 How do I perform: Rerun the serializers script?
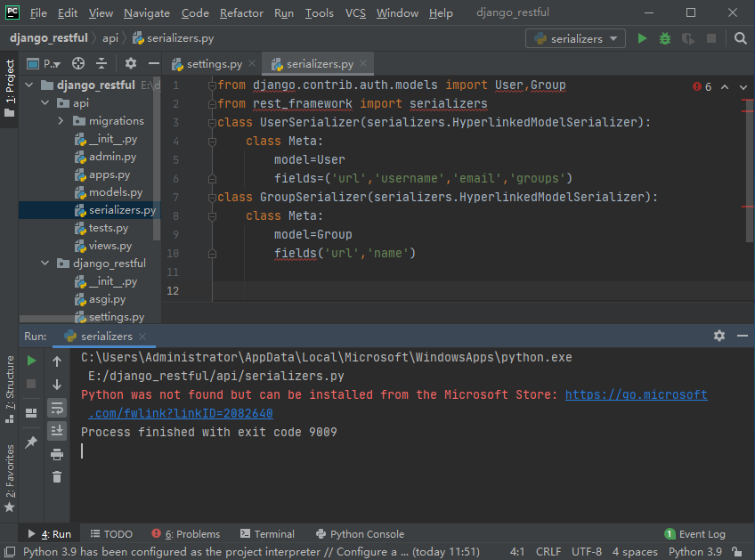(x=30, y=361)
